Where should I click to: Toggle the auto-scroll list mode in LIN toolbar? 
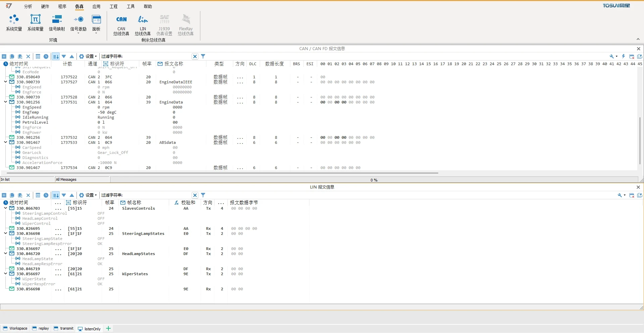click(x=56, y=195)
